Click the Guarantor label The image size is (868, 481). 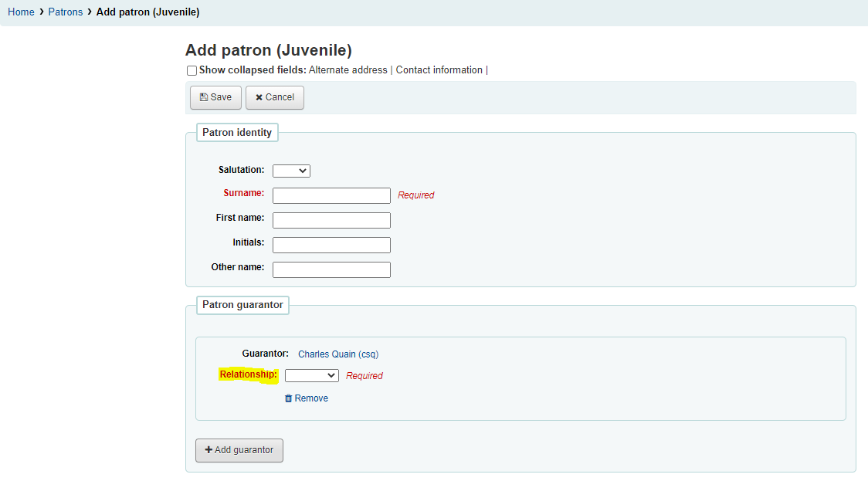click(x=265, y=353)
